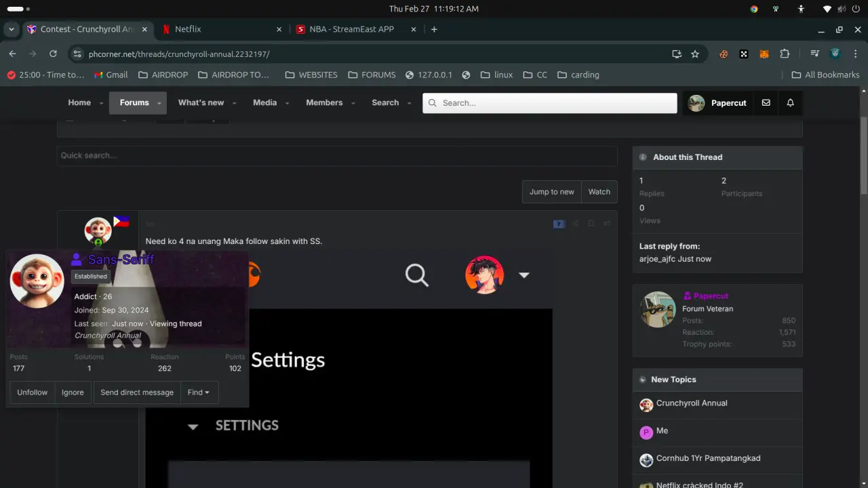Expand the What's new menu arrow

(x=235, y=103)
